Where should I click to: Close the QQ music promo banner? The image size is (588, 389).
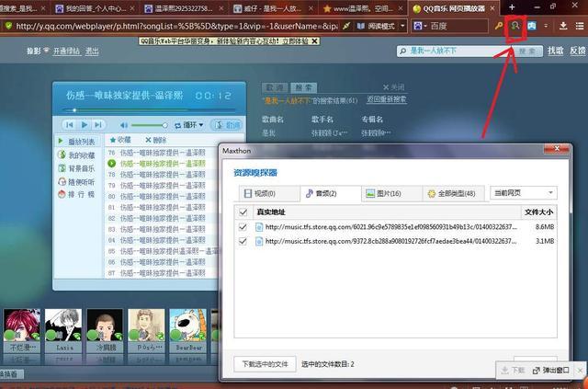click(315, 41)
